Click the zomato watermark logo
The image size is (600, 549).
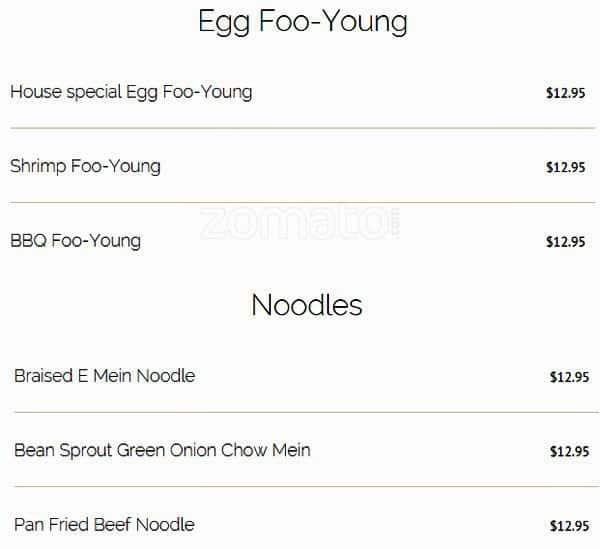pyautogui.click(x=300, y=224)
